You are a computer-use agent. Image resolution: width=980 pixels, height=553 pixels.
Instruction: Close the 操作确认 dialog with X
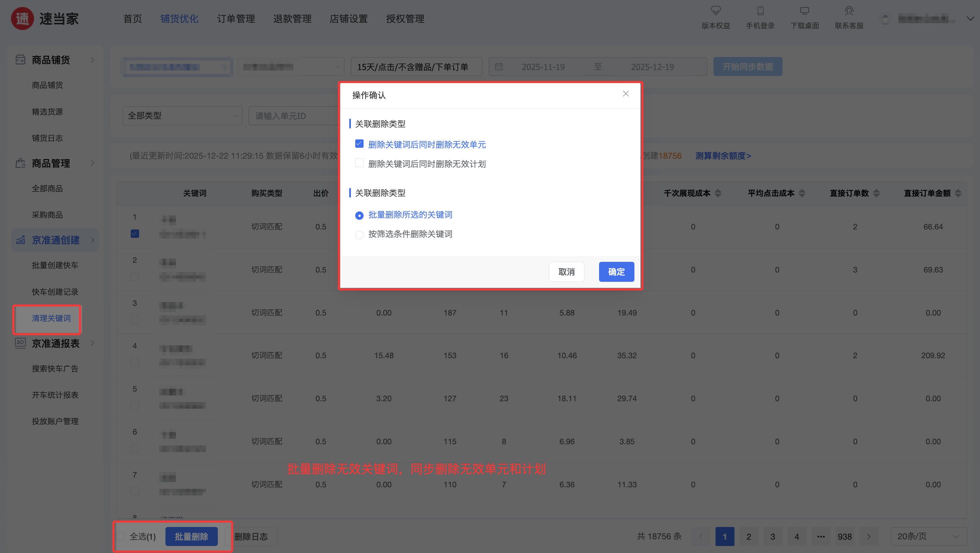626,94
